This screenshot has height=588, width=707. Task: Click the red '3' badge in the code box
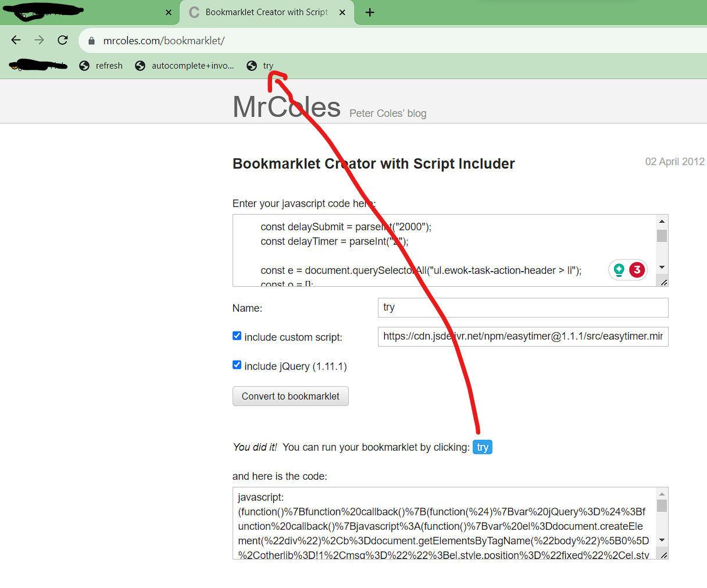(637, 270)
